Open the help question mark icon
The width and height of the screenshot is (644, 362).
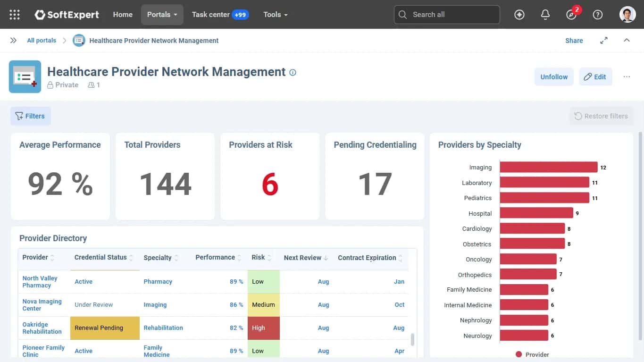pos(598,15)
